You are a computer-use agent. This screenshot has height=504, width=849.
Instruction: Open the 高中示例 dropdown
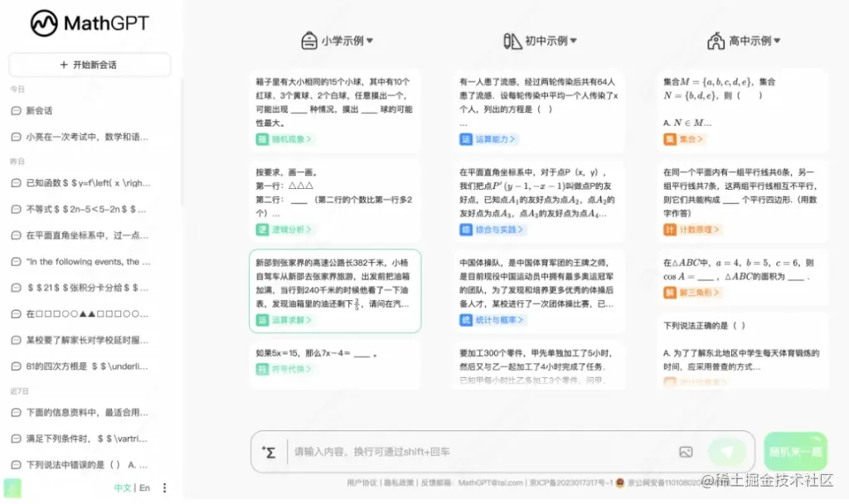click(x=745, y=39)
